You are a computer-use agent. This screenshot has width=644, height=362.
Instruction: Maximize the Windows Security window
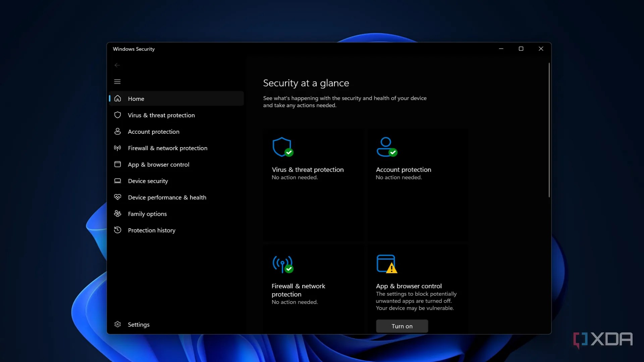click(x=521, y=49)
